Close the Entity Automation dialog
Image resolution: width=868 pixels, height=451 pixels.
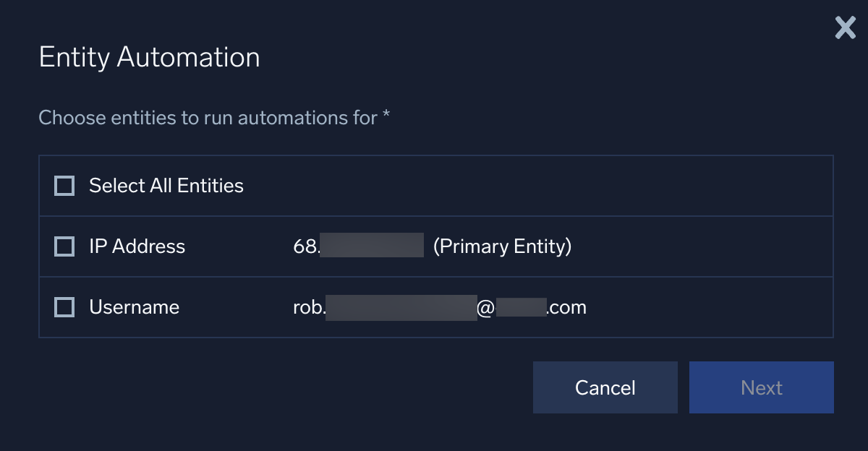844,27
